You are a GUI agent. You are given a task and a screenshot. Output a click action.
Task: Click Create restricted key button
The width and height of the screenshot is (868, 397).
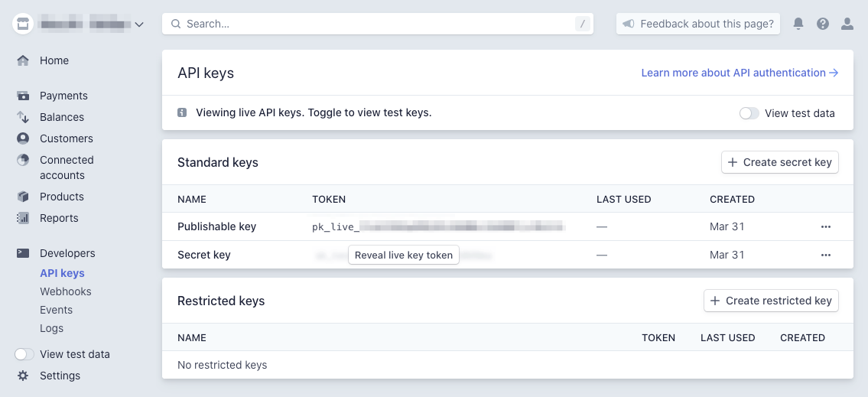click(771, 301)
